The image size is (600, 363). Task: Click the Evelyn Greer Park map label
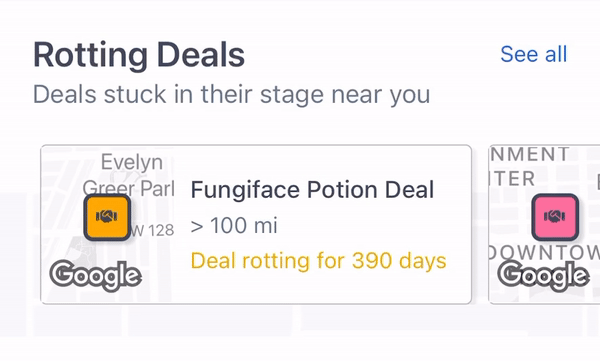pyautogui.click(x=129, y=175)
